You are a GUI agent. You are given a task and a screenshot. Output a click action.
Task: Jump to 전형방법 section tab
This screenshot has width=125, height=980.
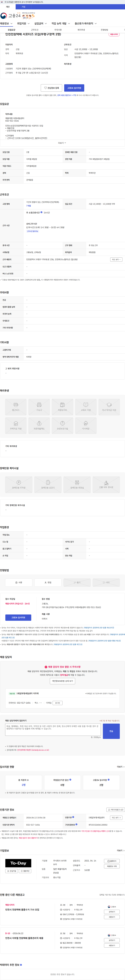(x=104, y=30)
